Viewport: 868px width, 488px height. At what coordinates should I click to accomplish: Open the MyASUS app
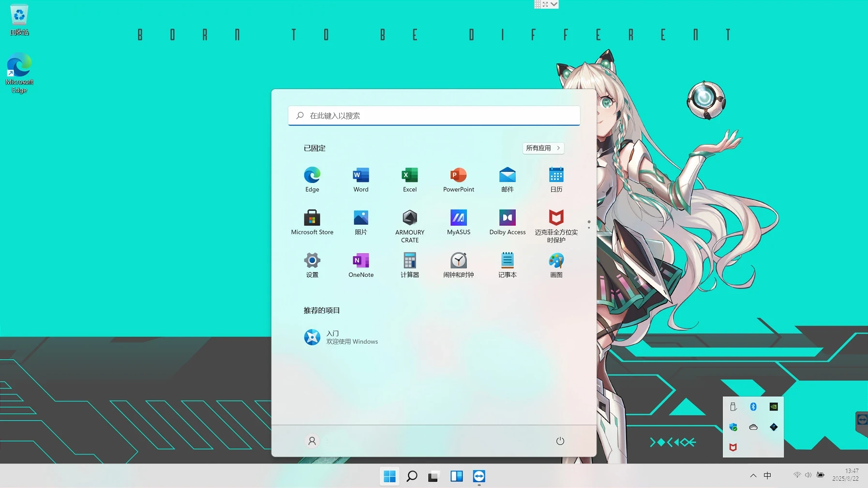[459, 222]
